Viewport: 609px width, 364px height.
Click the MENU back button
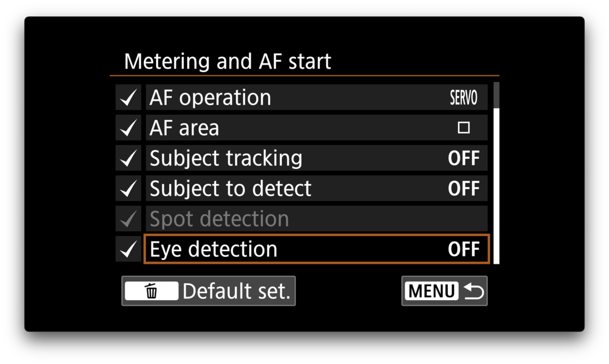(x=444, y=291)
